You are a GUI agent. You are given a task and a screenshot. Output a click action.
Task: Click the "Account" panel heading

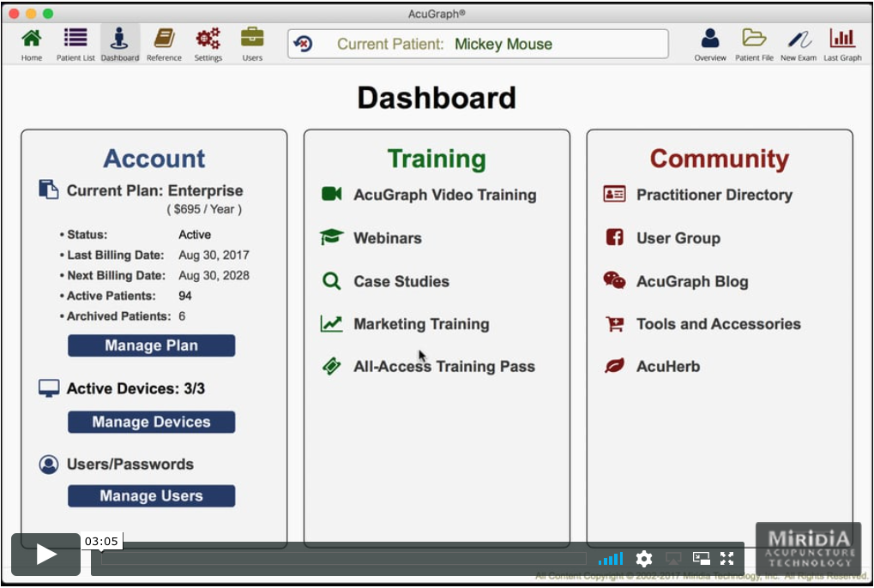click(x=154, y=159)
